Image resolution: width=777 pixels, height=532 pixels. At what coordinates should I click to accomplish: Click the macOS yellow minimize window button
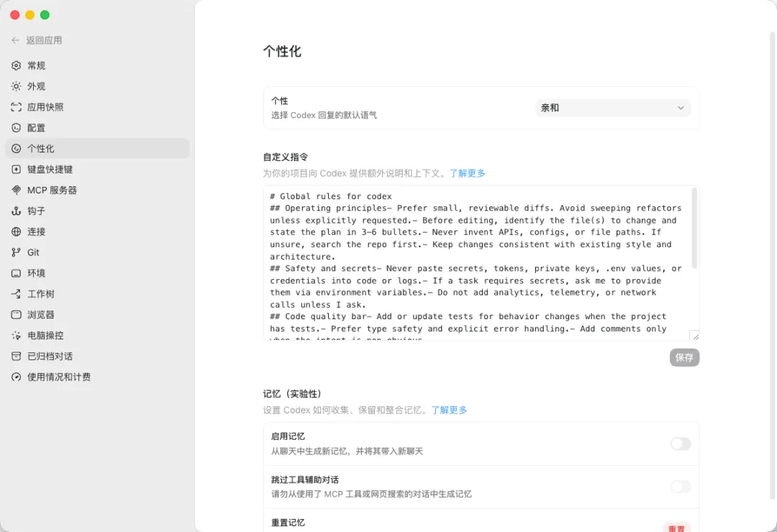(x=29, y=15)
